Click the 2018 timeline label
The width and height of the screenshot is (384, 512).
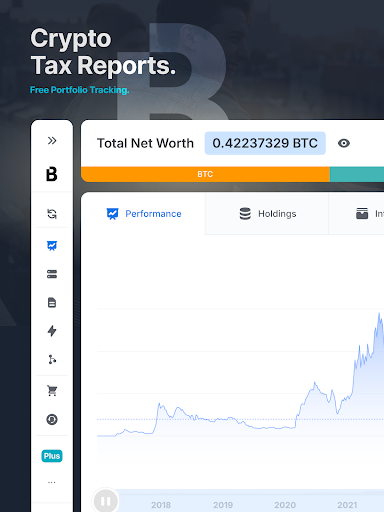click(161, 505)
